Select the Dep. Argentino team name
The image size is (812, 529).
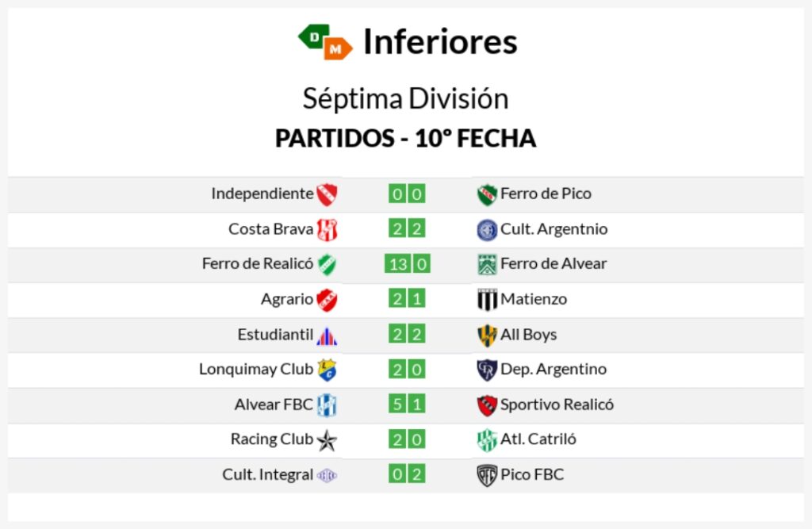(553, 370)
